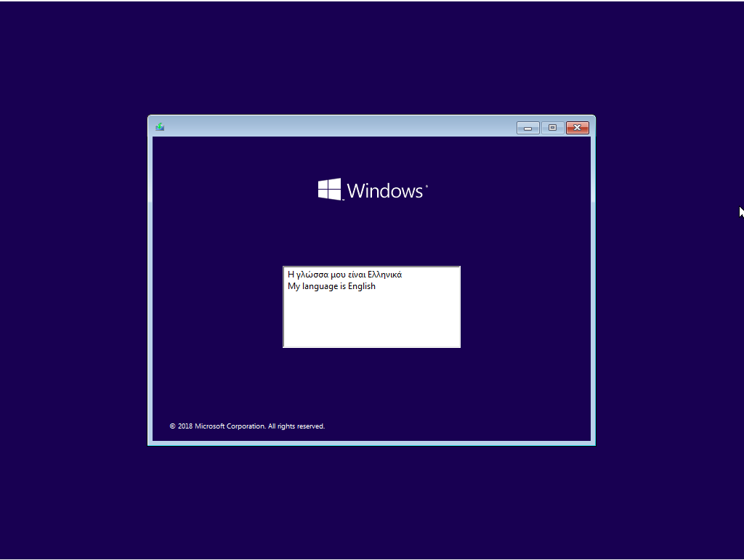Click the setup icon in title bar
The height and width of the screenshot is (560, 744).
point(160,126)
